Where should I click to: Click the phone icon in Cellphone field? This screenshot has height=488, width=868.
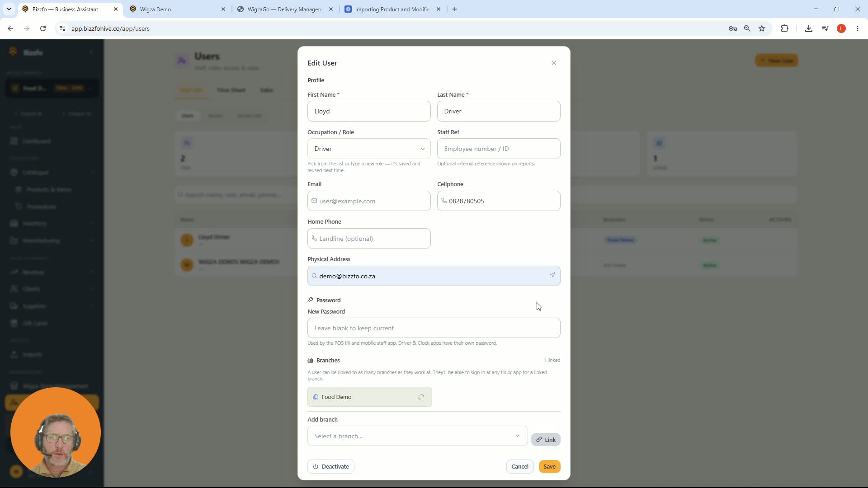click(444, 201)
